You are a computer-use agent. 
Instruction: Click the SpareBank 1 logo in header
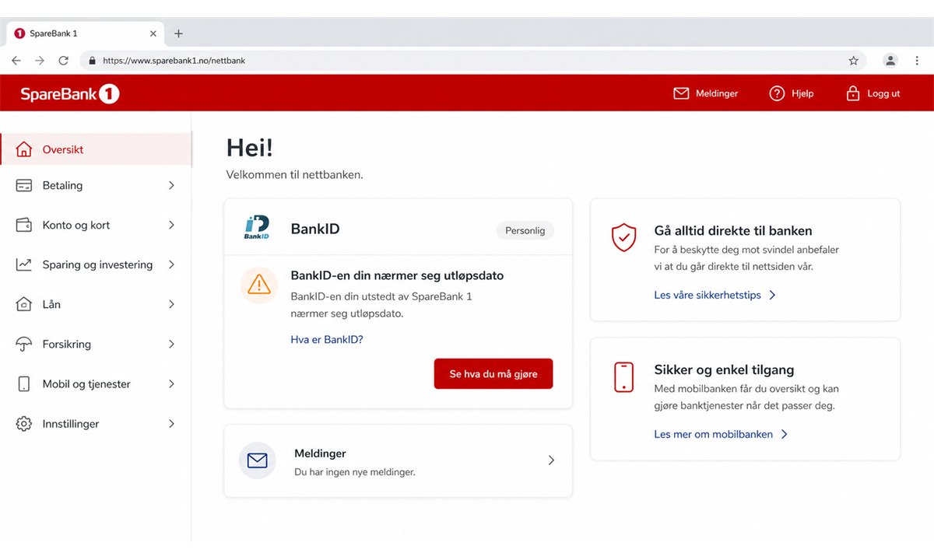pyautogui.click(x=70, y=94)
